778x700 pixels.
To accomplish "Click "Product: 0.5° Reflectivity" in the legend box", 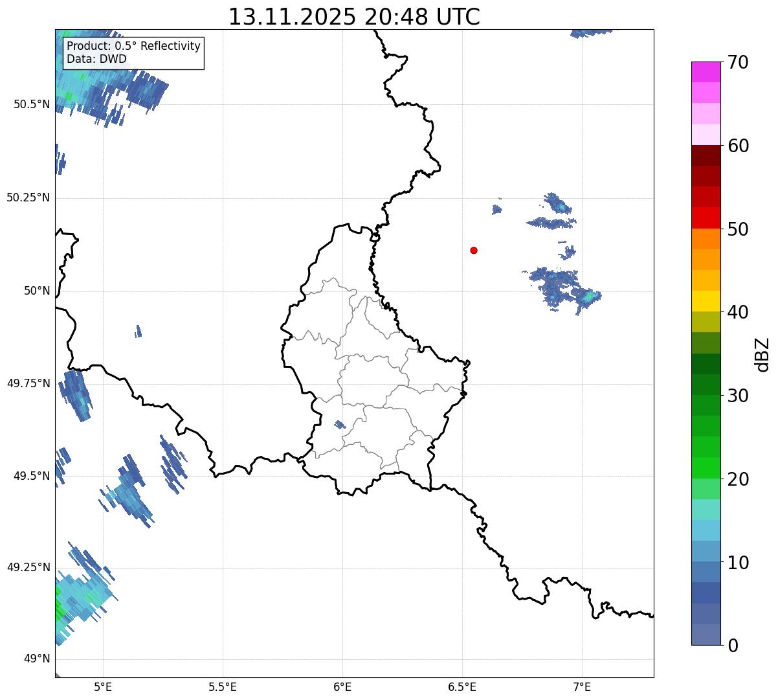I will [x=134, y=47].
